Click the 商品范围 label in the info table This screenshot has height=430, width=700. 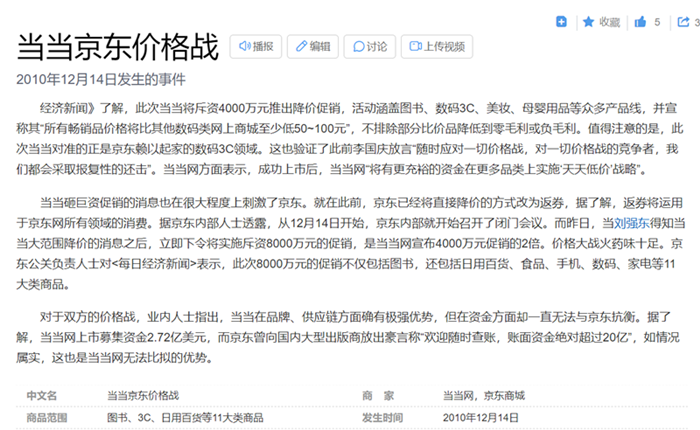click(48, 416)
